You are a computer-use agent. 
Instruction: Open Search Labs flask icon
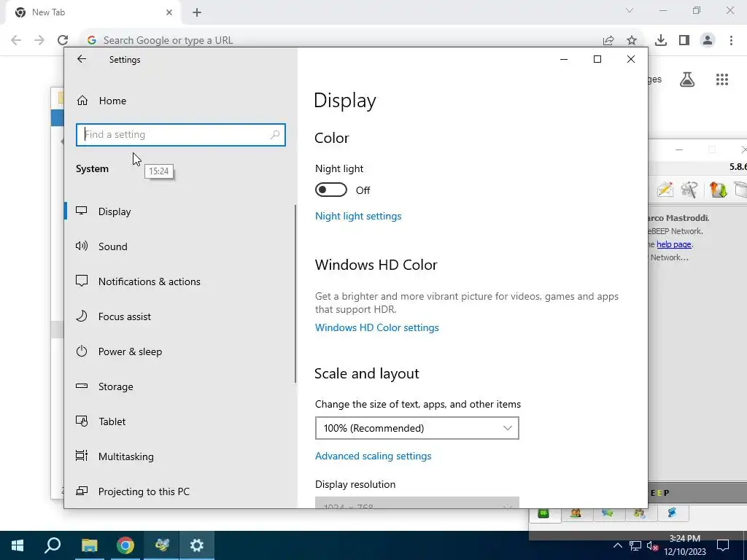[x=687, y=79]
